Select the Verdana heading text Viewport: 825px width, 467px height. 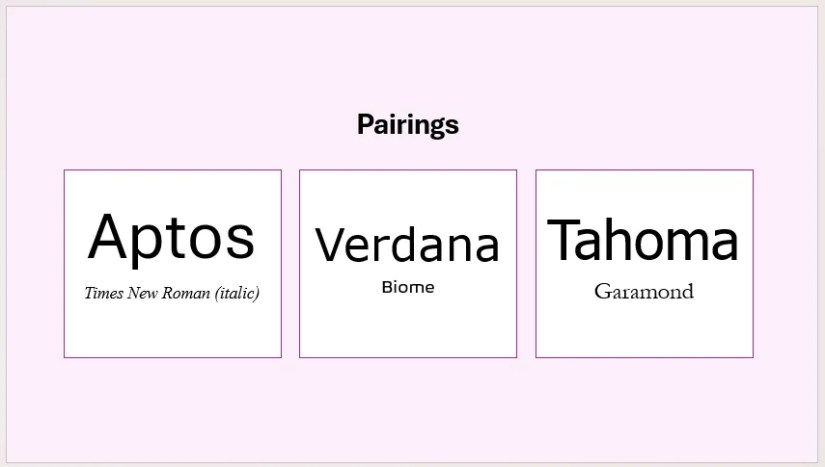click(x=407, y=245)
